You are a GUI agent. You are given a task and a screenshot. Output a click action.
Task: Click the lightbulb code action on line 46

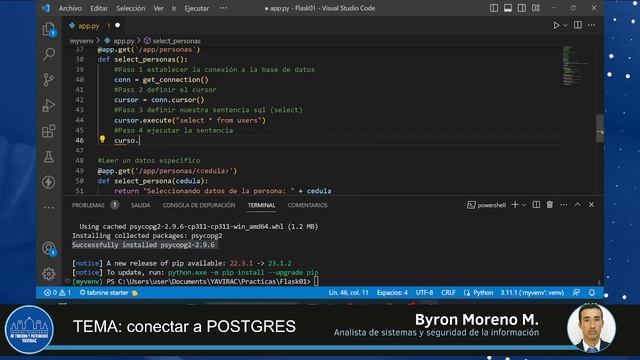(x=102, y=140)
